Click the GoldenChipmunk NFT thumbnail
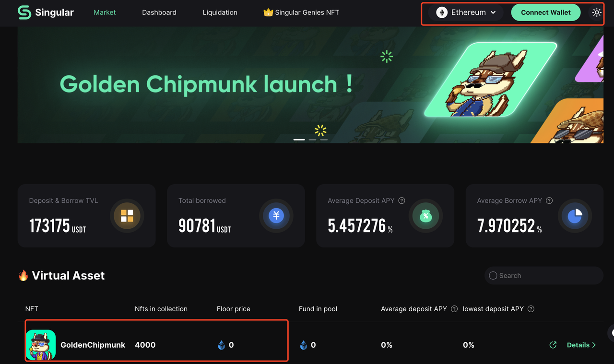This screenshot has width=614, height=364. click(x=41, y=345)
